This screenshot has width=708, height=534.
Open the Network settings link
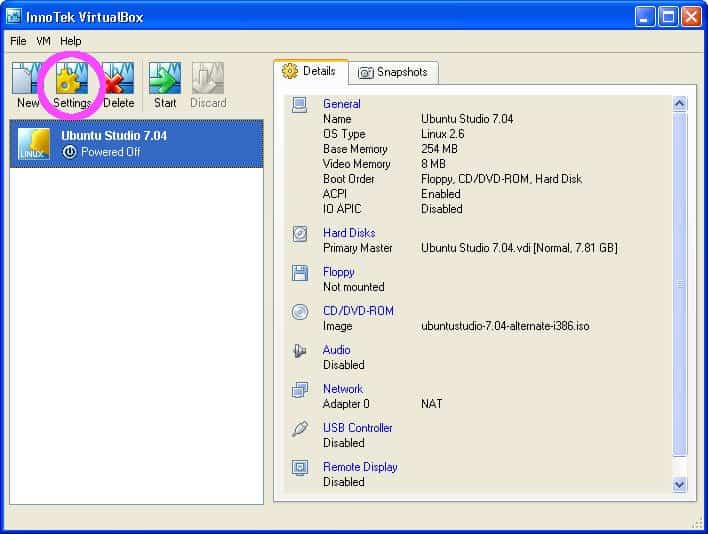pyautogui.click(x=342, y=389)
